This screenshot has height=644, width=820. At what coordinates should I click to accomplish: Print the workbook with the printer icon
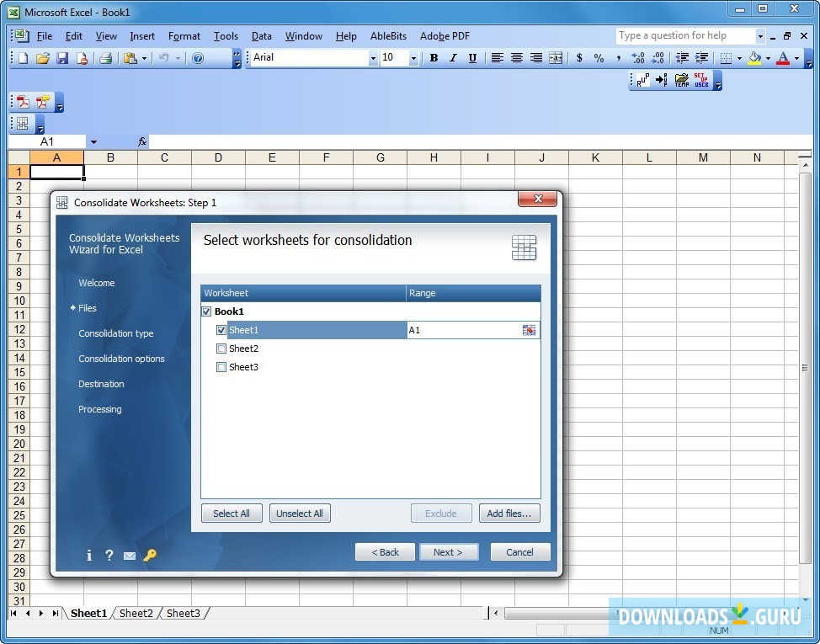tap(105, 58)
